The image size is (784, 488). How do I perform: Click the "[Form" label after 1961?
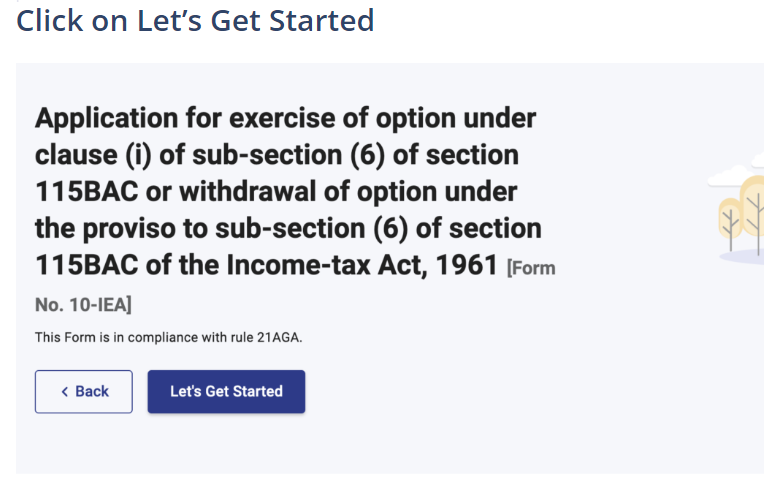531,268
